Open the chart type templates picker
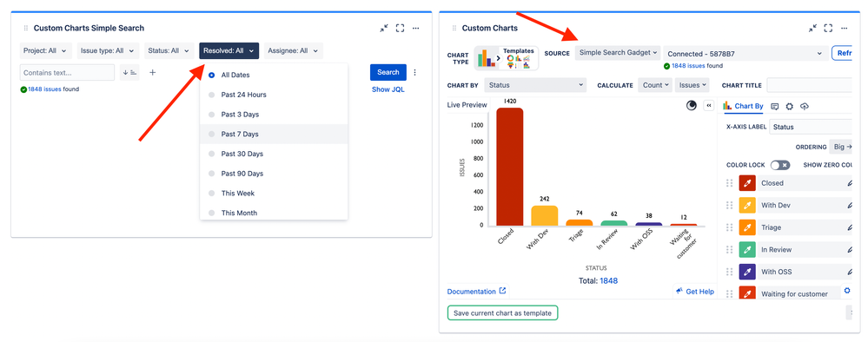The width and height of the screenshot is (868, 342). tap(507, 58)
